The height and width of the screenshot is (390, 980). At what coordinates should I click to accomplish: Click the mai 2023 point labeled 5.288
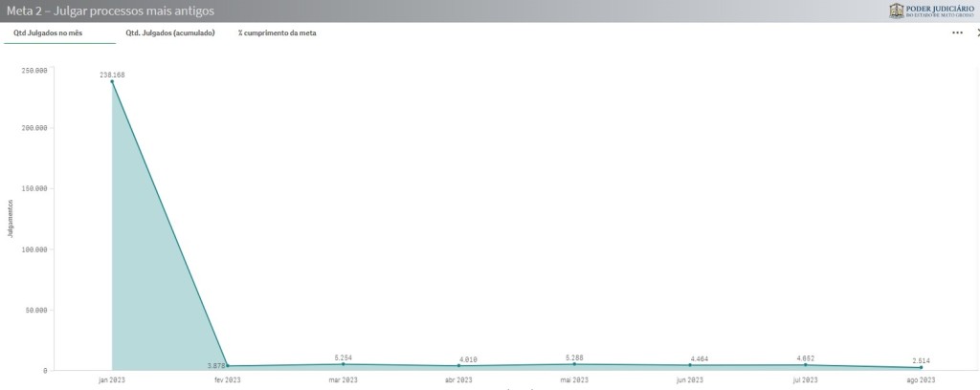click(574, 364)
